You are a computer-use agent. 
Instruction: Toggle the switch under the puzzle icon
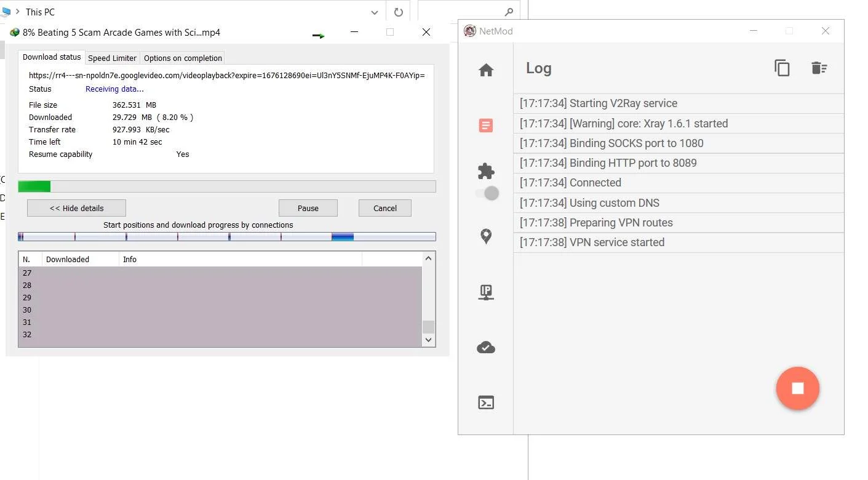click(487, 193)
